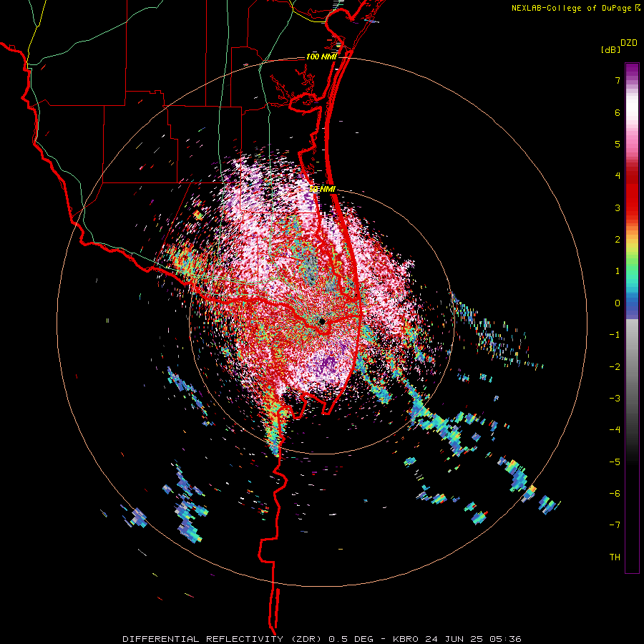Click the black radar site dot
Image resolution: width=644 pixels, height=644 pixels.
(x=322, y=321)
